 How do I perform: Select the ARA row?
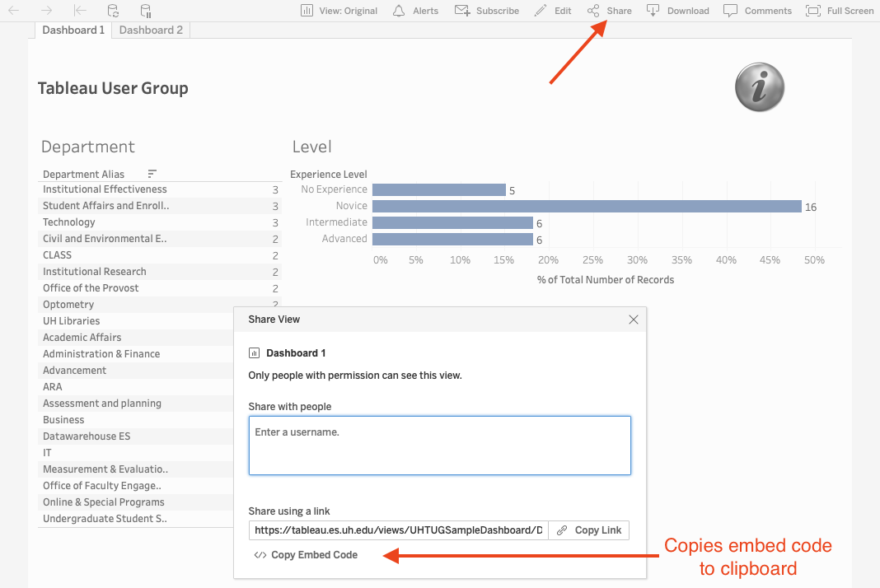136,386
